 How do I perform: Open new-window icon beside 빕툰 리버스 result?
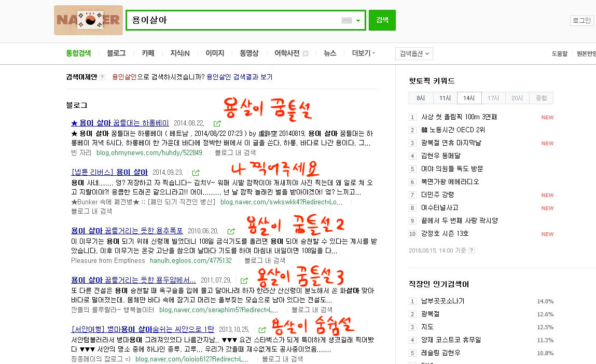coord(196,173)
